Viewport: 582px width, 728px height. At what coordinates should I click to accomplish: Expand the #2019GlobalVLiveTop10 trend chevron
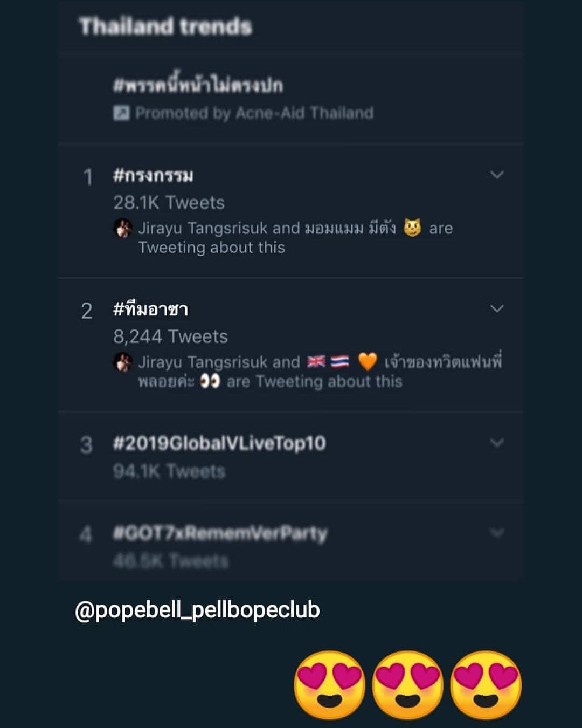(x=497, y=443)
